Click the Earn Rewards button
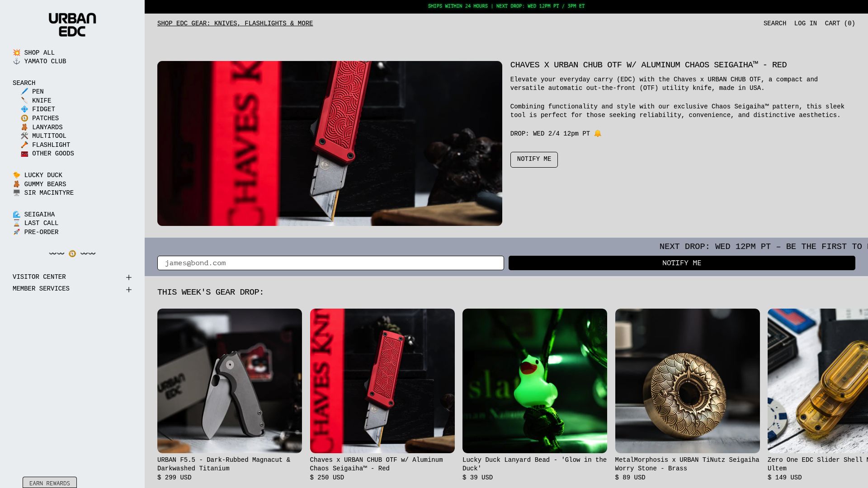Screen dimensions: 868x488 (50, 483)
